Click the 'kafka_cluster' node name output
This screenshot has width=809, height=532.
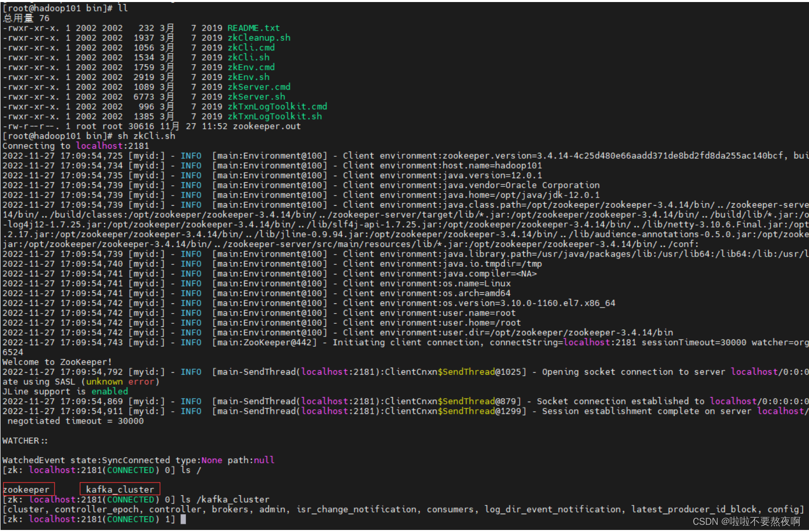click(x=120, y=490)
